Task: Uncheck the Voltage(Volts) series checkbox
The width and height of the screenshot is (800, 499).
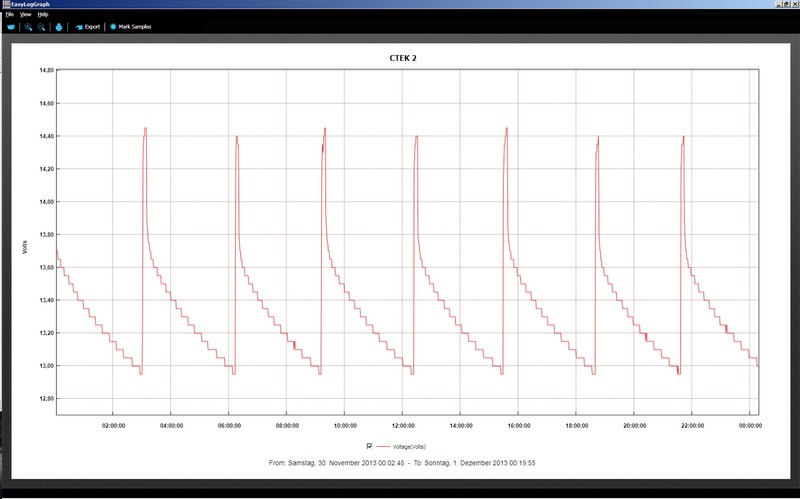Action: 370,445
